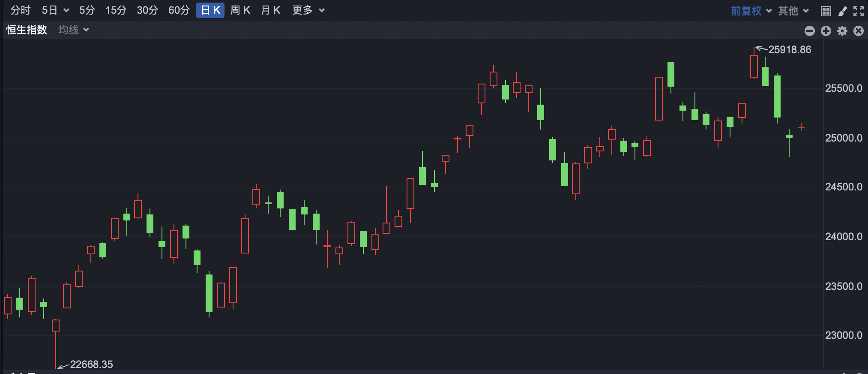Select the 周K weekly candlestick tab
The height and width of the screenshot is (374, 868).
[240, 10]
